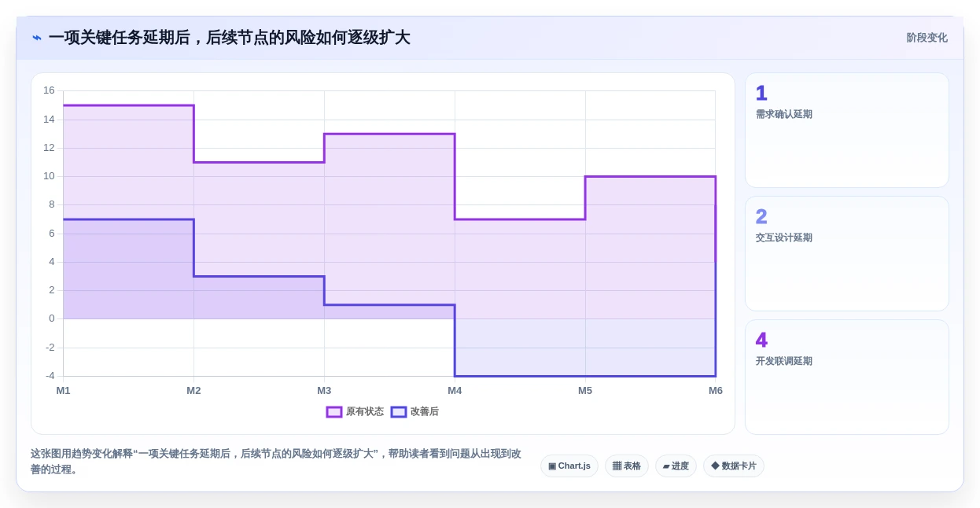Image resolution: width=980 pixels, height=508 pixels.
Task: Click the y-axis value 6
Action: (52, 234)
